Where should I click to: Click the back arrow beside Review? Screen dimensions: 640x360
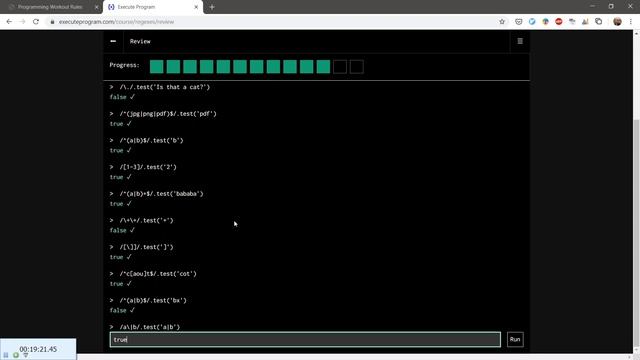coord(113,41)
